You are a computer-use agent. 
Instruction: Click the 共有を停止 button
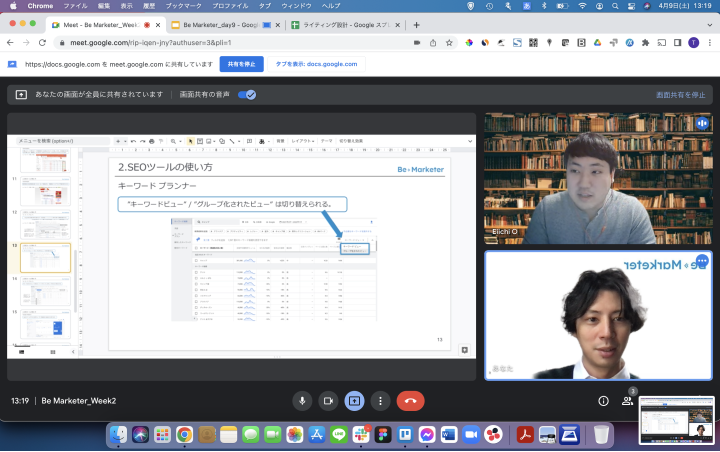pyautogui.click(x=241, y=64)
